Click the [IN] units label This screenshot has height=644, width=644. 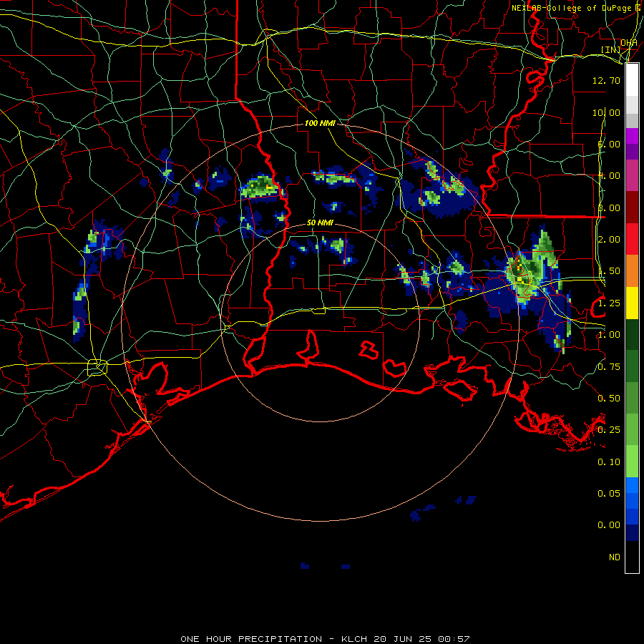click(x=611, y=49)
